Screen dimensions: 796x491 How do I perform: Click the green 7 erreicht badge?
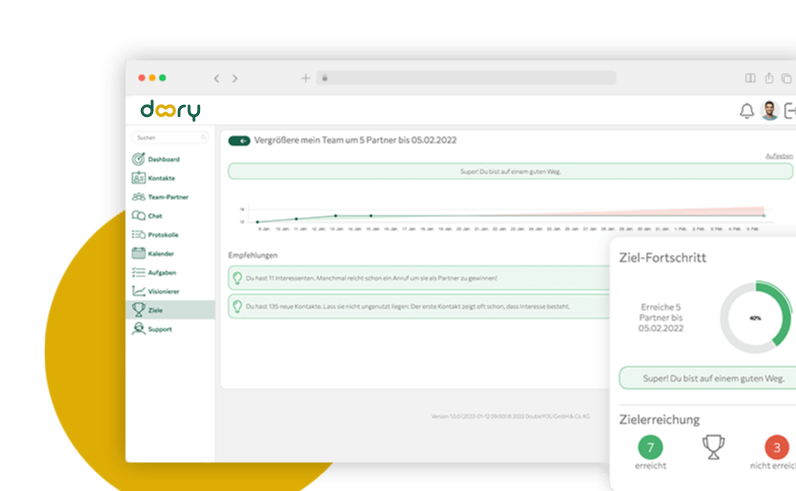(650, 446)
